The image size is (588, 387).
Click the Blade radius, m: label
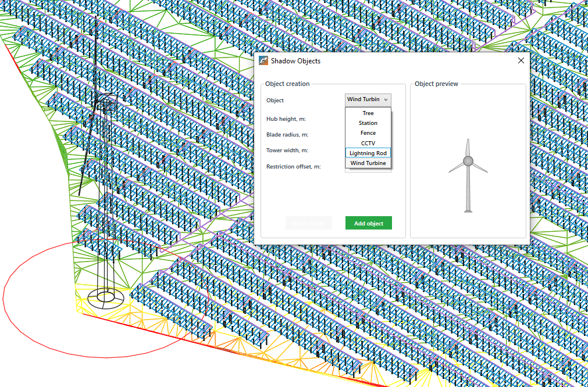click(288, 134)
